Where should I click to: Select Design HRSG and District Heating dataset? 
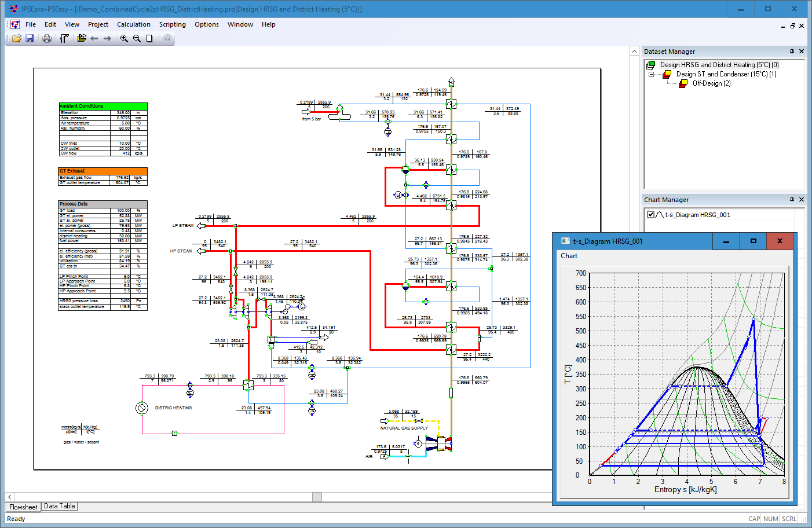pyautogui.click(x=719, y=65)
